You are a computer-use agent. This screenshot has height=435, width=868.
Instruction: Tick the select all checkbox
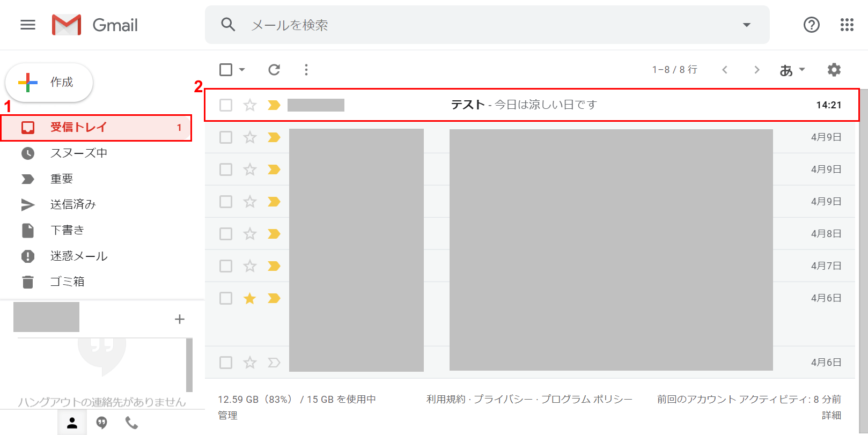point(226,70)
